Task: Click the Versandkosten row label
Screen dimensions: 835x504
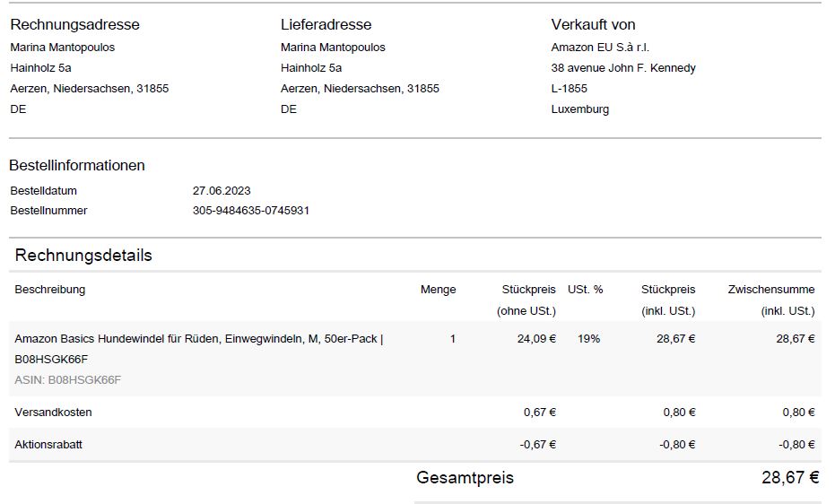Action: pos(53,412)
